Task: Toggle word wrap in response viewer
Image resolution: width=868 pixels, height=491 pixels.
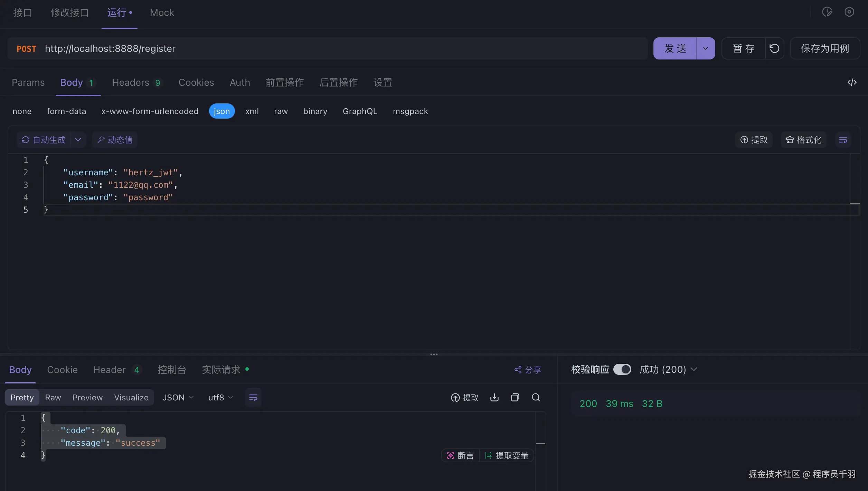Action: (x=253, y=397)
